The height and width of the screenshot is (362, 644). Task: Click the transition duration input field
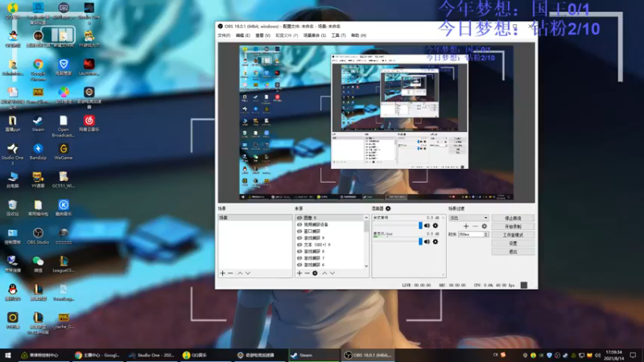(x=471, y=234)
